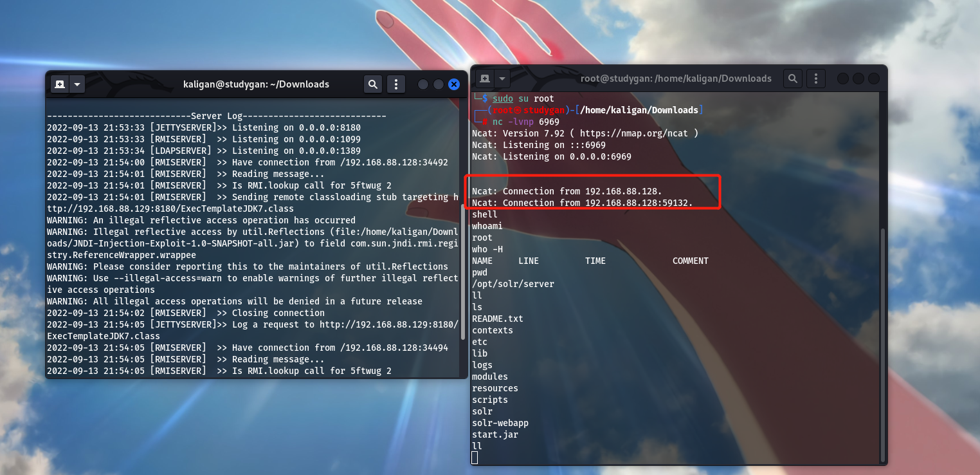This screenshot has height=475, width=980.
Task: Click '/opt/solr/server' output line
Action: [513, 284]
